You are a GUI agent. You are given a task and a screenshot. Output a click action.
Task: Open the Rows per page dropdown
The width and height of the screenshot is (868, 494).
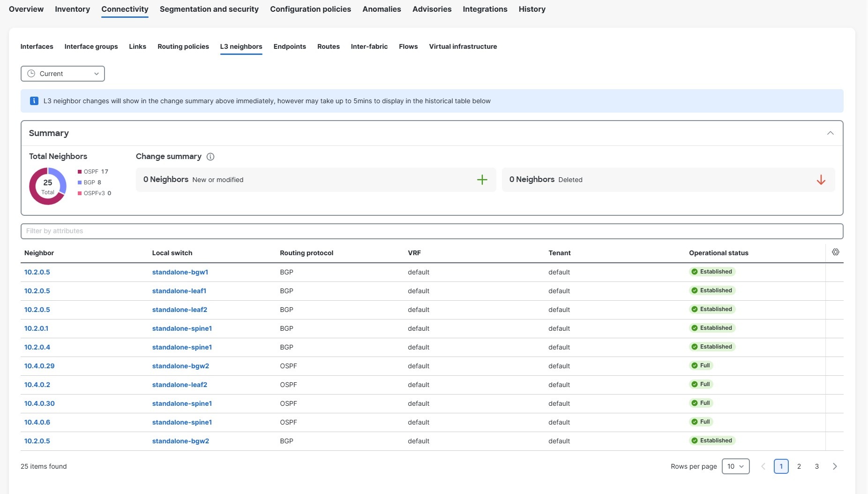coord(735,466)
